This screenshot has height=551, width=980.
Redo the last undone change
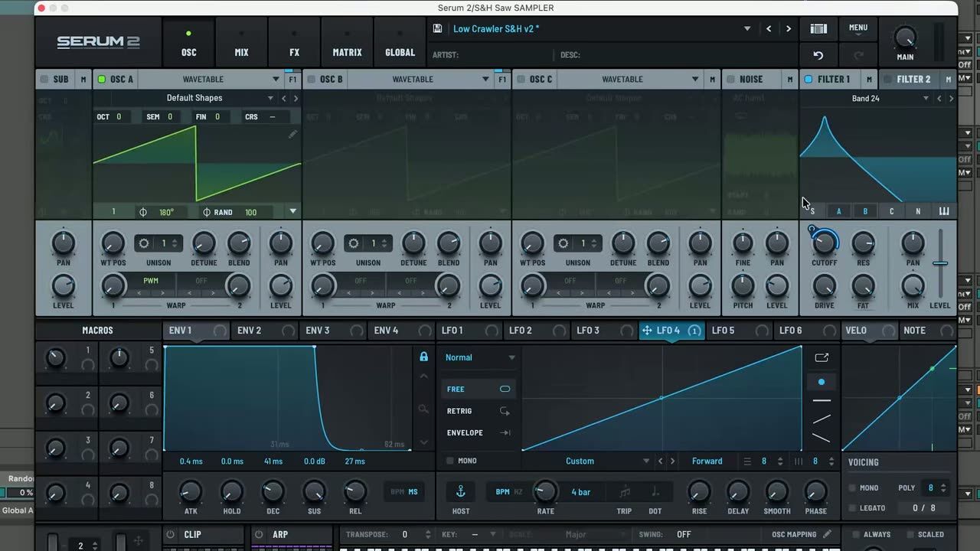click(x=858, y=55)
